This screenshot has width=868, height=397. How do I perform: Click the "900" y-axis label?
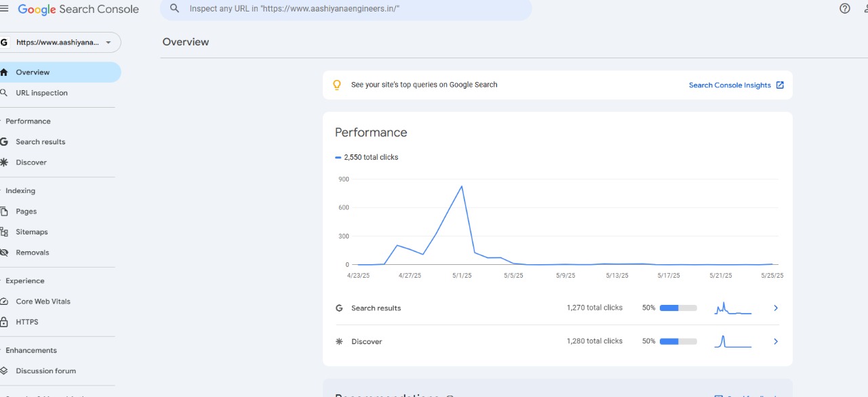(x=343, y=180)
